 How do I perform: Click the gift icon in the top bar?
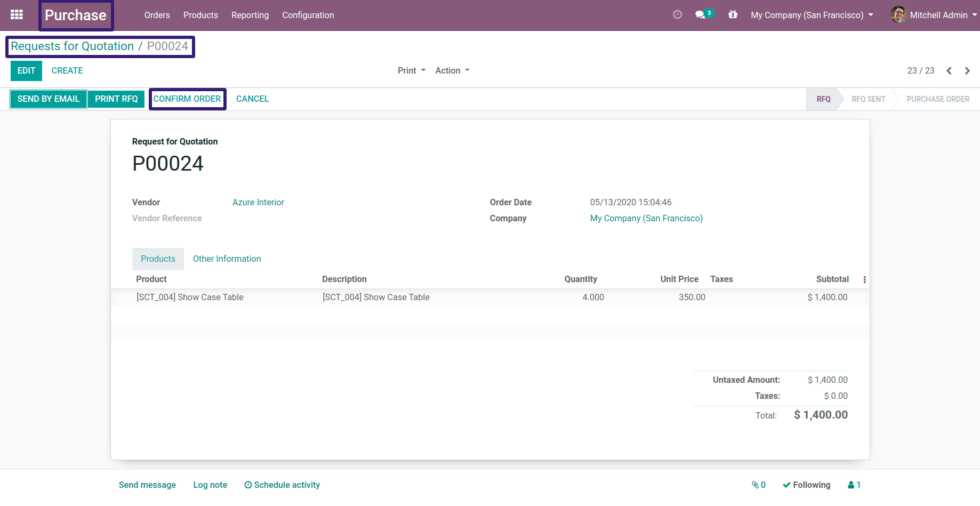point(733,15)
